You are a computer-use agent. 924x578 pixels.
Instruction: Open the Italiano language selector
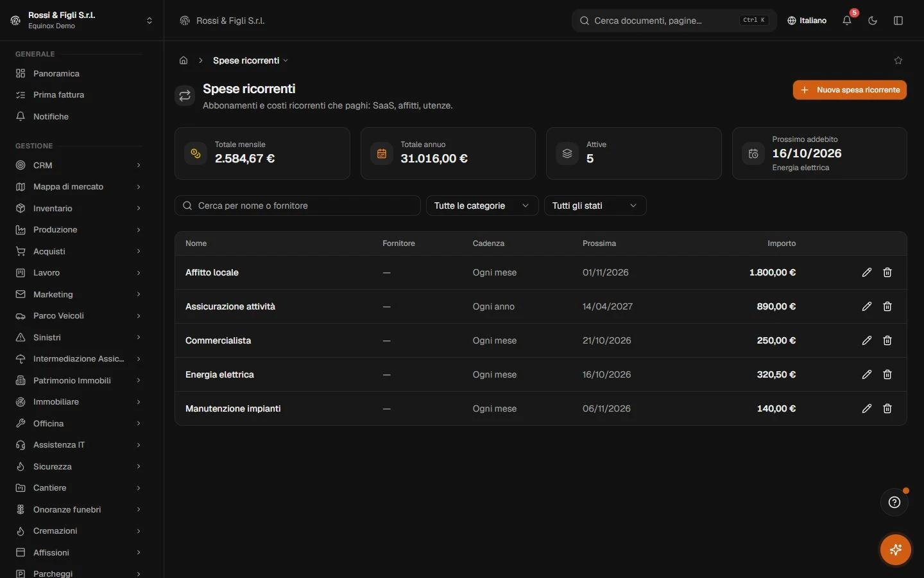coord(807,21)
